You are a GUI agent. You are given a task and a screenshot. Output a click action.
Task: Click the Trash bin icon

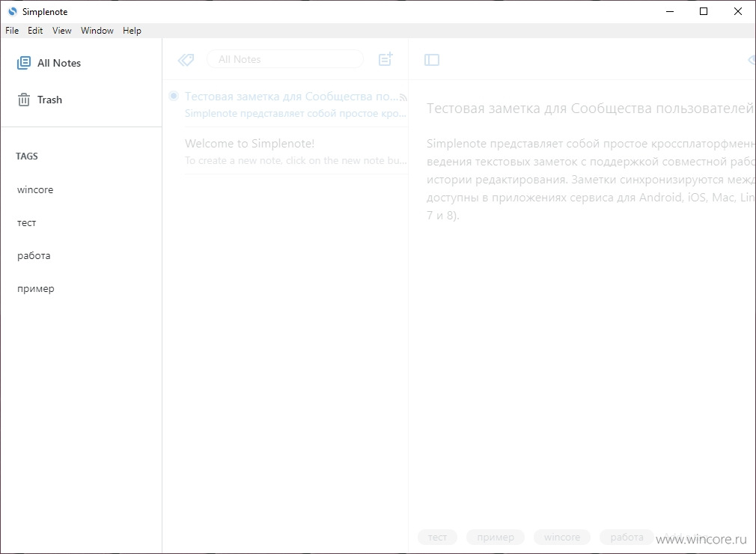point(24,100)
